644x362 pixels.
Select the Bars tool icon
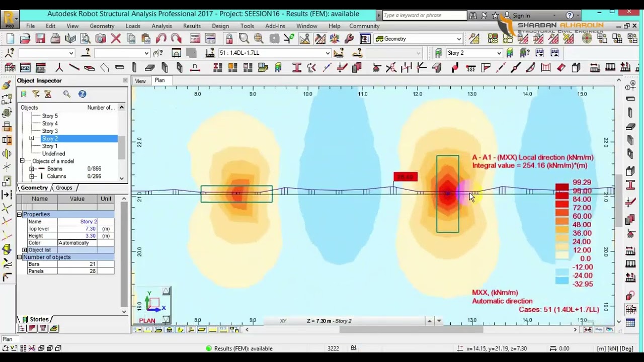tap(74, 68)
